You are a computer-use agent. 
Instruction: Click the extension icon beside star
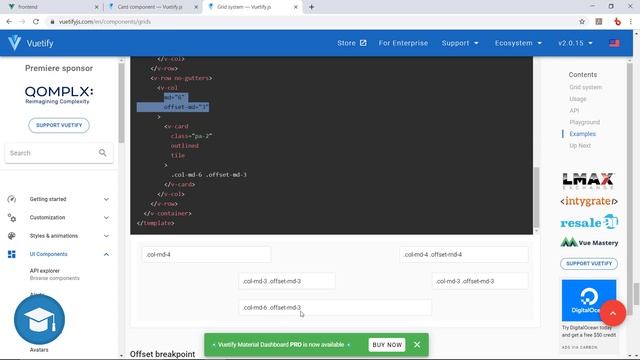coord(599,22)
